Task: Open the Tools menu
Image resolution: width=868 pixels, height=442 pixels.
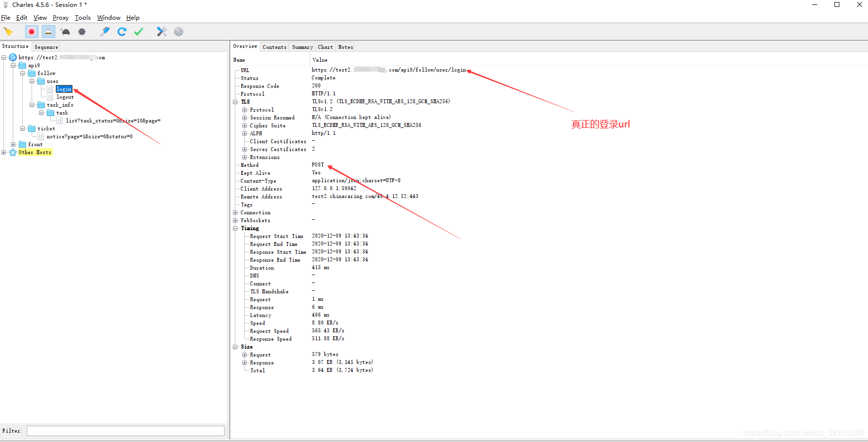Action: [83, 18]
